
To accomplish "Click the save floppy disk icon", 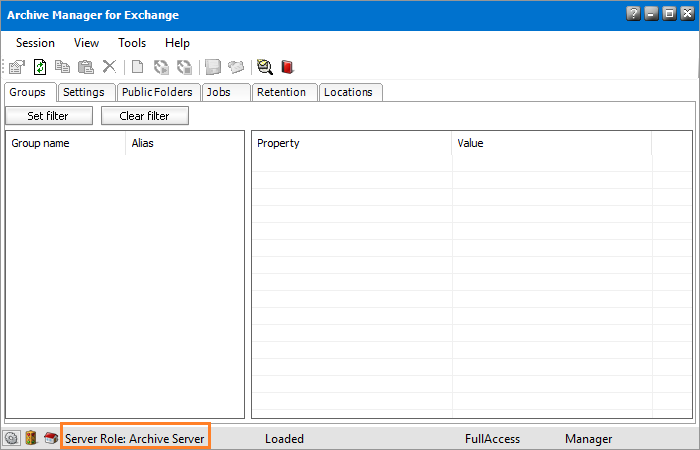I will point(213,67).
